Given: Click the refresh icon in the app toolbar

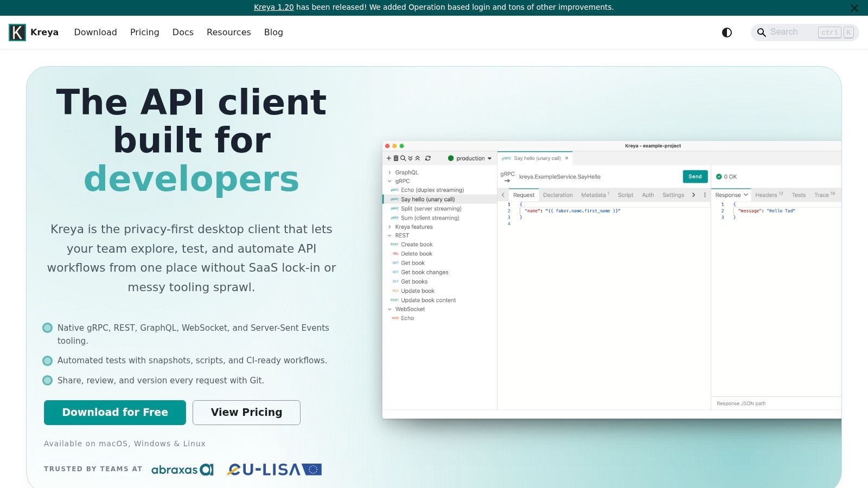Looking at the screenshot, I should [x=428, y=158].
